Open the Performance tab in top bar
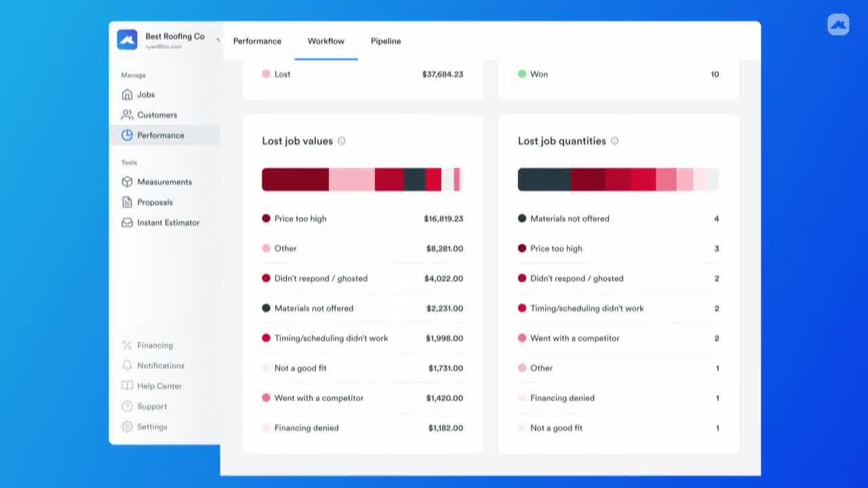 257,41
